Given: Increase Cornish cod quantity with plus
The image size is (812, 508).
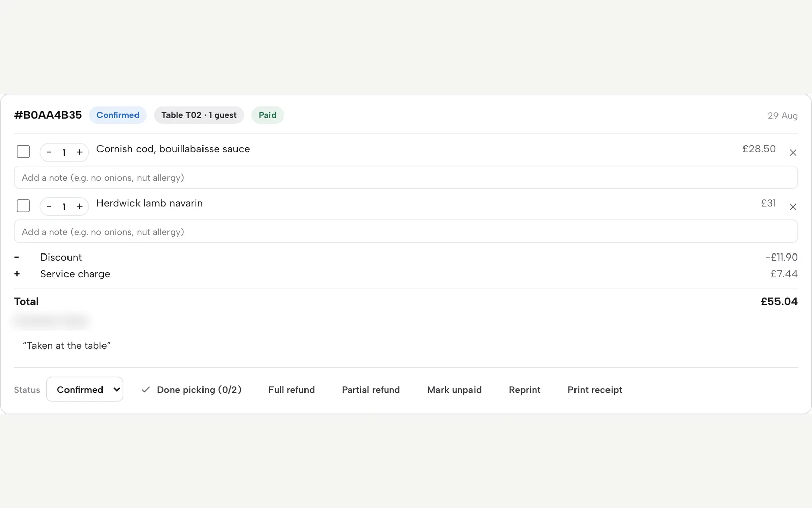Looking at the screenshot, I should 80,152.
